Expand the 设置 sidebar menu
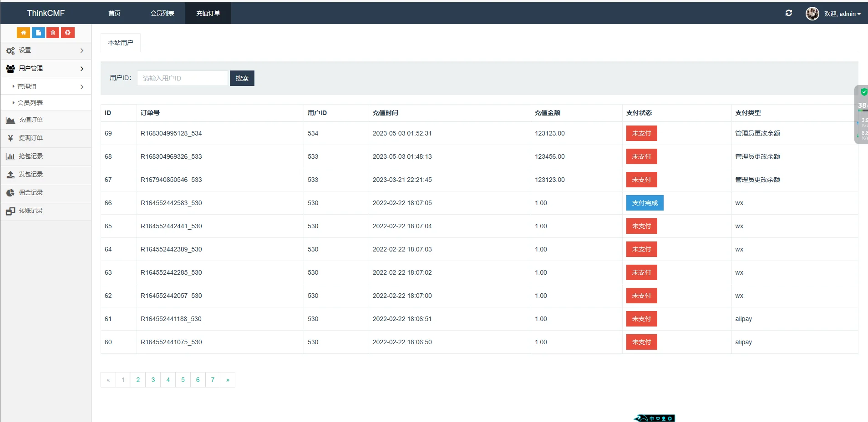The image size is (868, 422). [46, 50]
